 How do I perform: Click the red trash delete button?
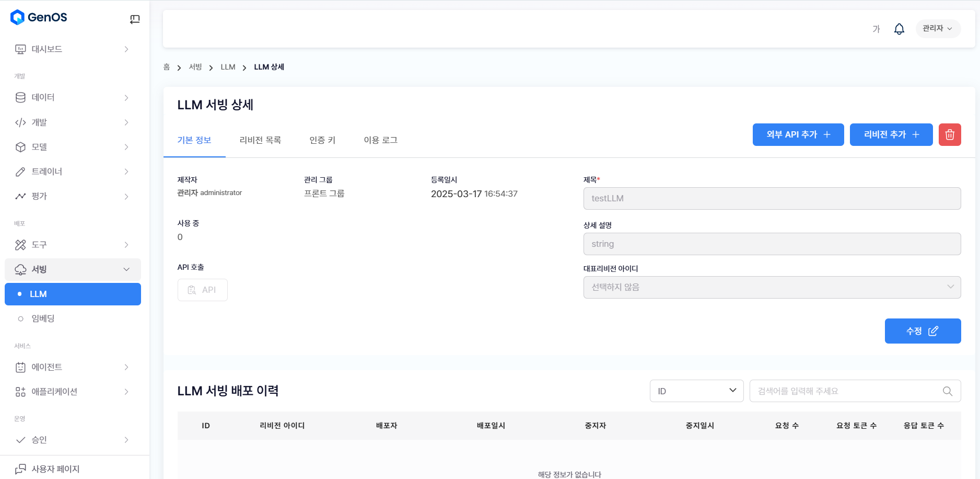[949, 135]
